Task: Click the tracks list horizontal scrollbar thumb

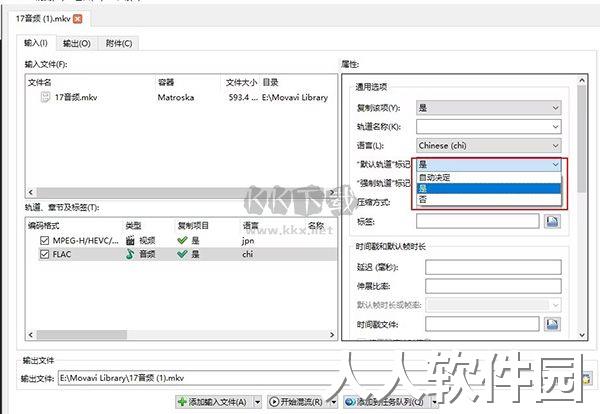Action: tap(82, 335)
